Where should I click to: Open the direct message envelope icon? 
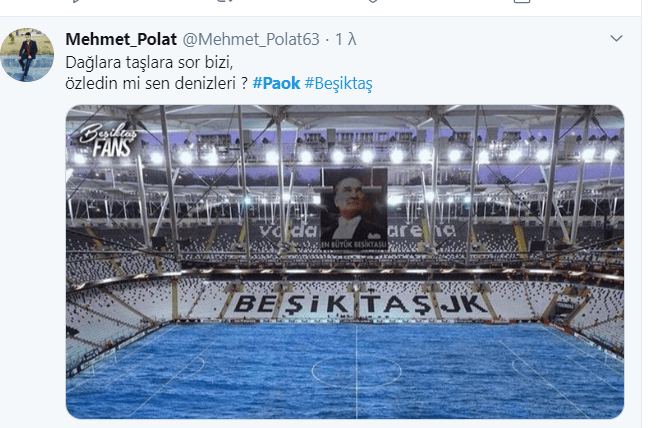[x=522, y=1]
